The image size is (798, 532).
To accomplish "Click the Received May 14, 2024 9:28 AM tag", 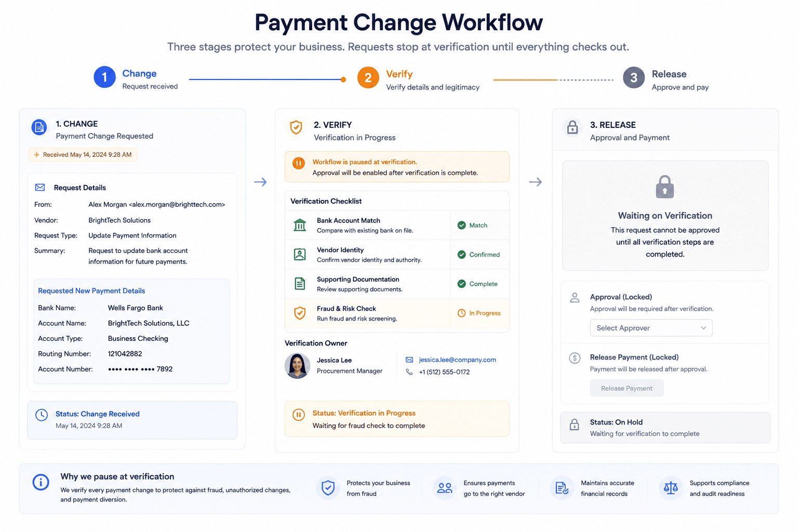I will pos(83,155).
